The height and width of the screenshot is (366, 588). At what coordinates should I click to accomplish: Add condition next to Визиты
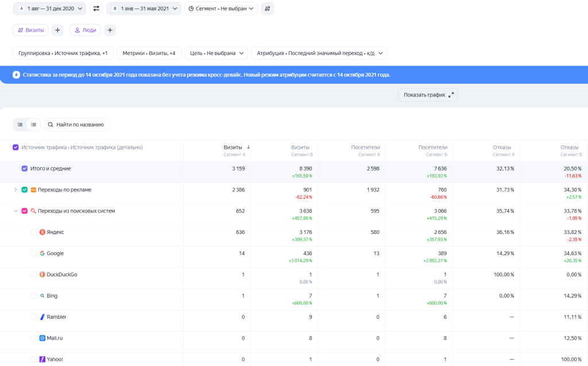coord(57,30)
